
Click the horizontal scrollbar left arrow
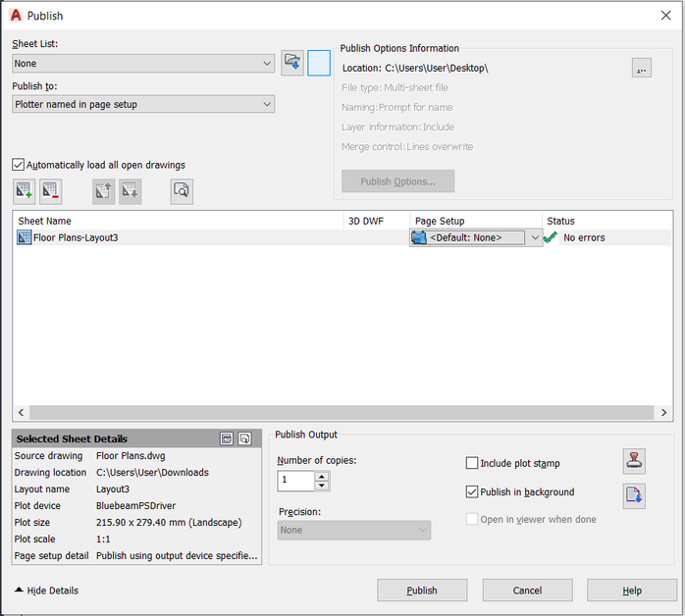(x=21, y=412)
